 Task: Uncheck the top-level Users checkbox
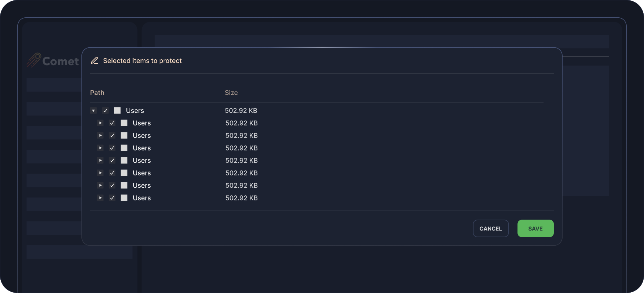105,110
